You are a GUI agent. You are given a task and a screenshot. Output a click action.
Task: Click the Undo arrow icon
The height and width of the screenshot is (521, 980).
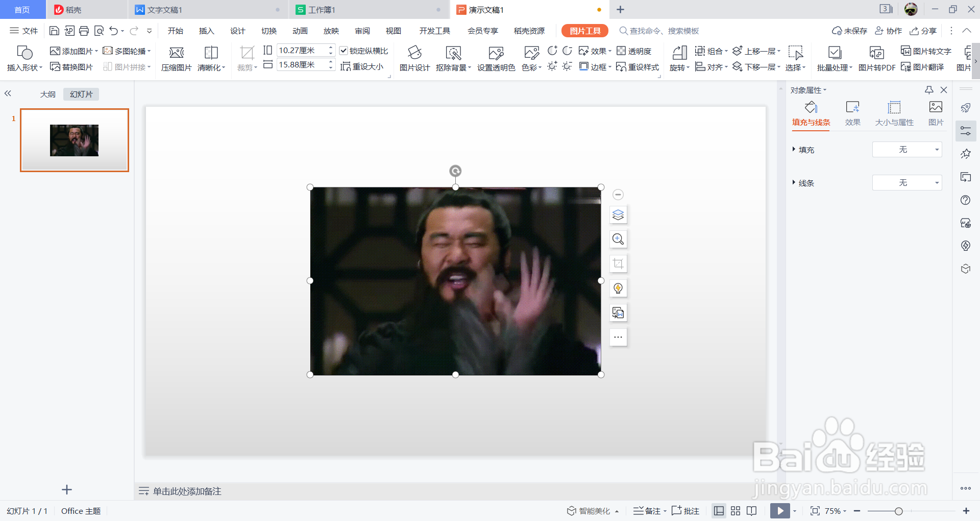pos(113,31)
